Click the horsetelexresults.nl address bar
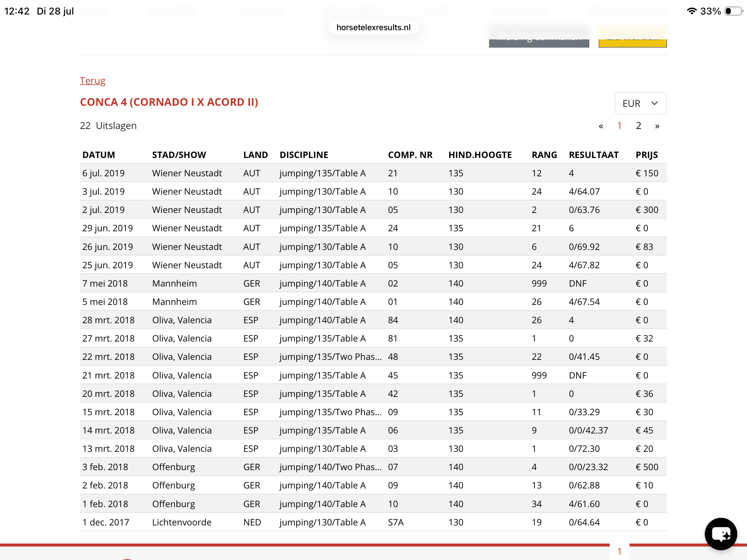The width and height of the screenshot is (747, 560). 373,27
